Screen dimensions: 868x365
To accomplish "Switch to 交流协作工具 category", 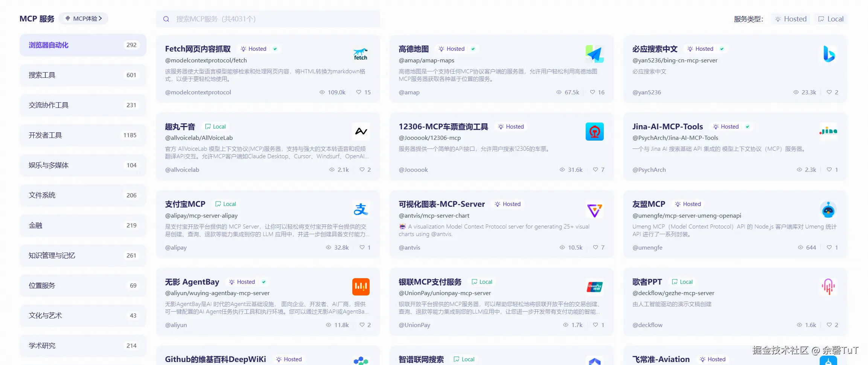I will coord(83,105).
